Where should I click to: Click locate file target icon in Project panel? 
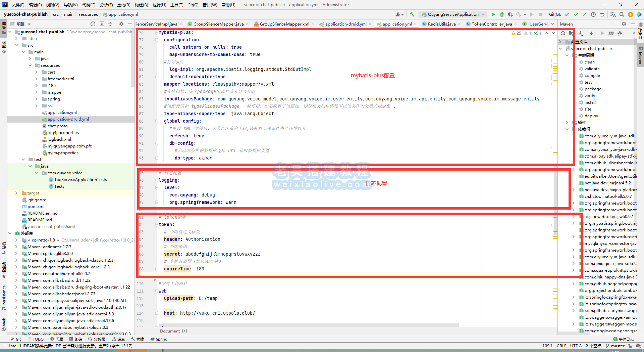(93, 24)
